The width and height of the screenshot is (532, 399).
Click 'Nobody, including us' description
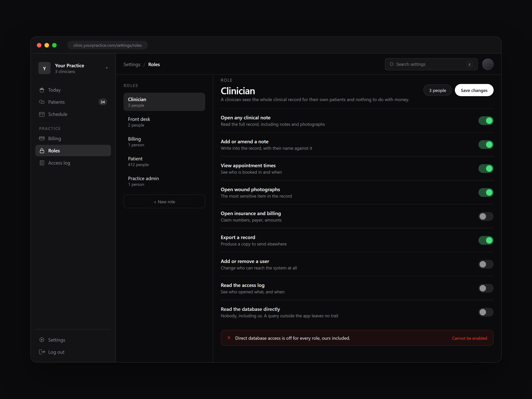(279, 316)
